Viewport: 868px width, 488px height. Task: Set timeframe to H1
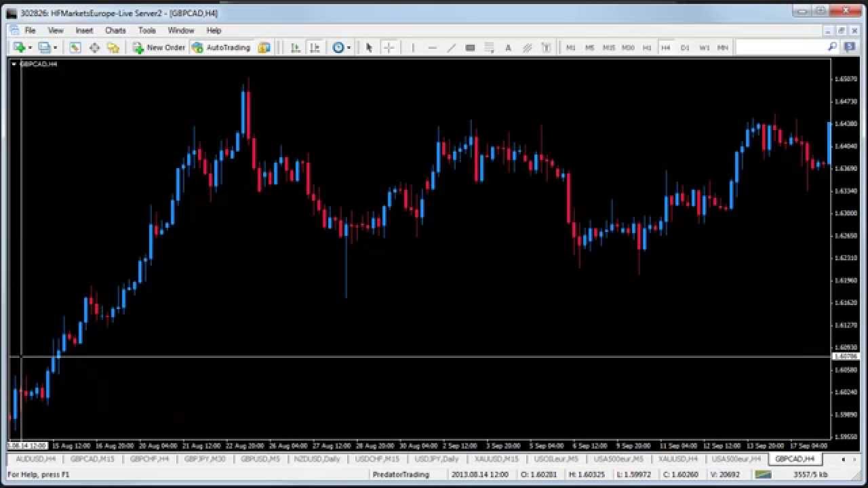pos(647,47)
